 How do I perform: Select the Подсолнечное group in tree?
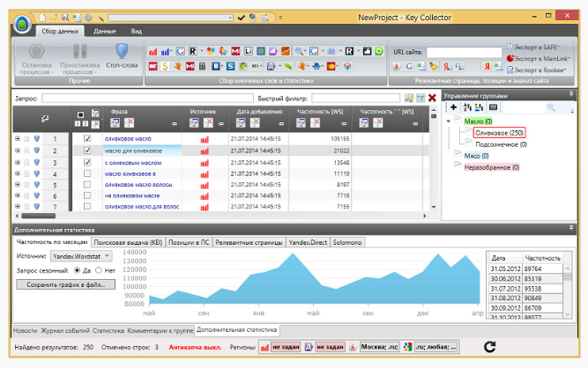(x=495, y=144)
